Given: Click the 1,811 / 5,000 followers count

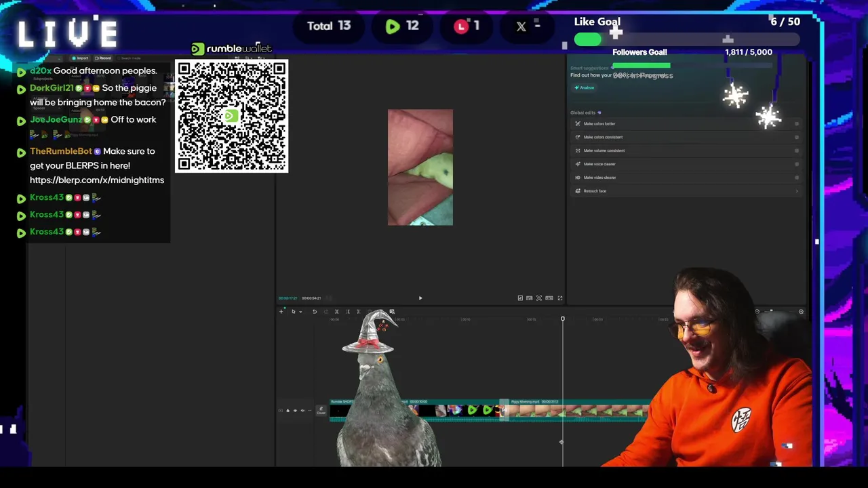Looking at the screenshot, I should pos(749,52).
